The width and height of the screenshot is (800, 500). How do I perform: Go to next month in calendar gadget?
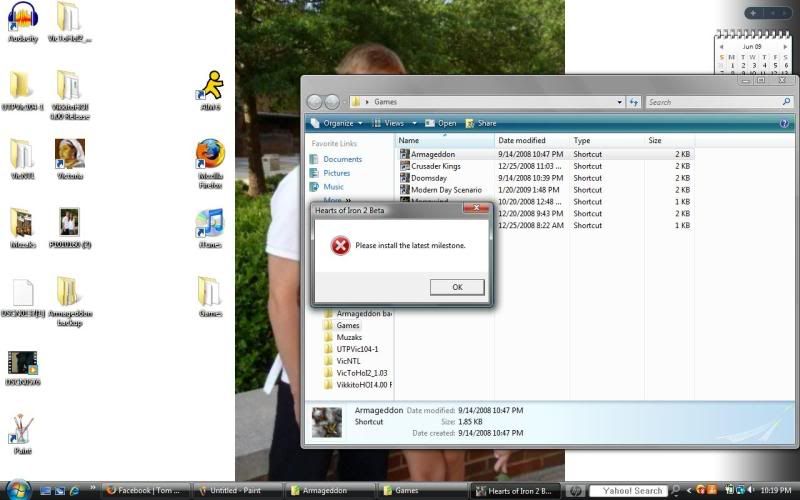785,46
